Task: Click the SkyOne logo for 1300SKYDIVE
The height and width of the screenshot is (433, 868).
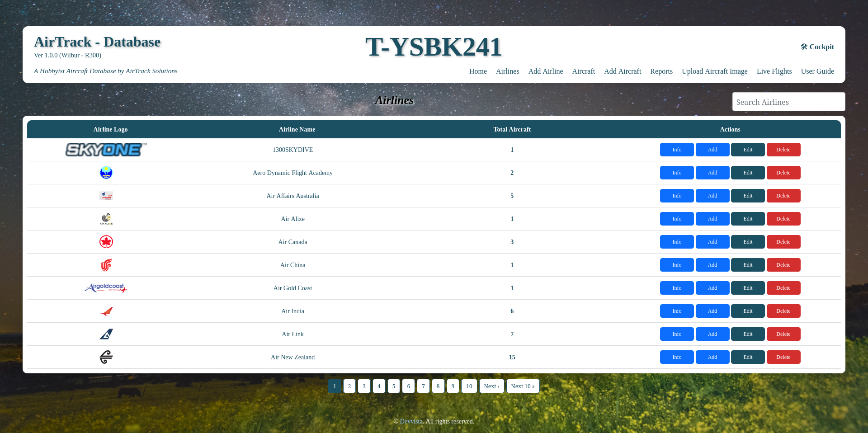Action: click(106, 150)
